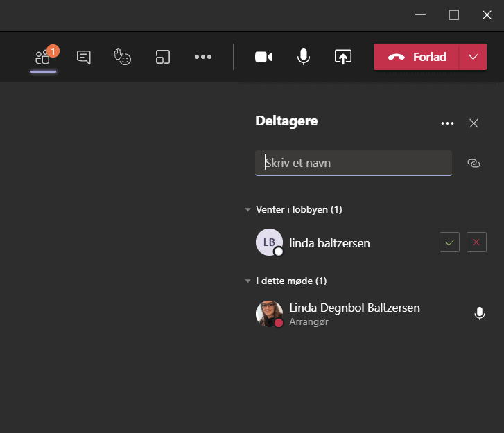Open the rooms icon in toolbar
This screenshot has height=433, width=504.
[163, 58]
